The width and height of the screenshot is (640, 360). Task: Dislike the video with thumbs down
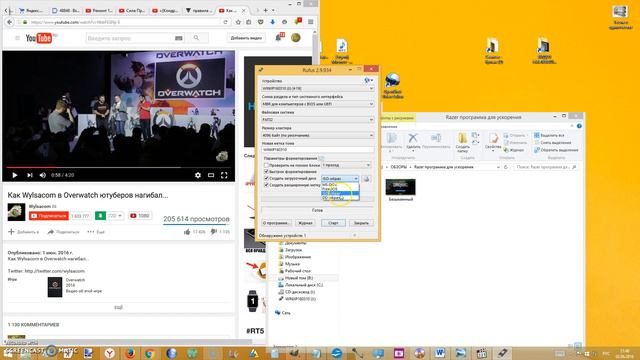pos(213,232)
